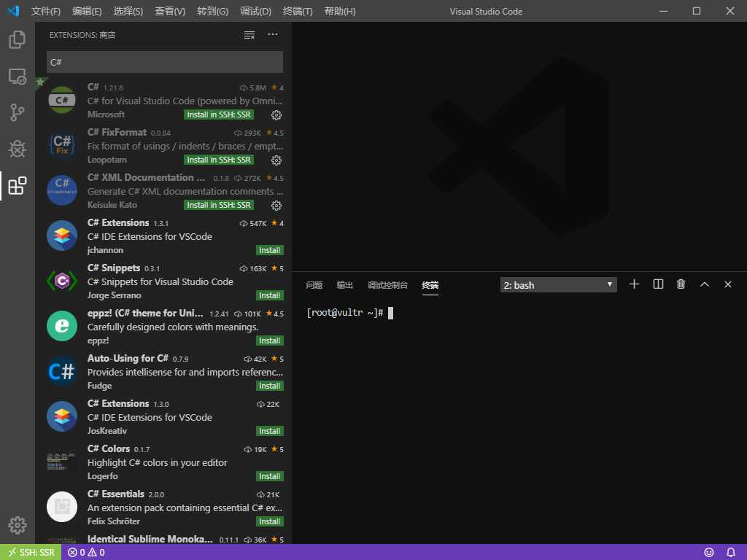Click the SSH: SSR remote status button
The image size is (747, 560).
pyautogui.click(x=31, y=553)
